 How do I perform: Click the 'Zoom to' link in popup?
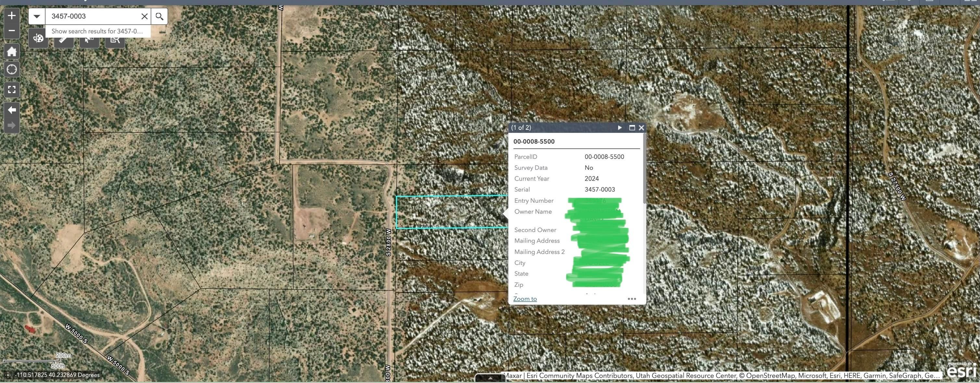coord(525,299)
